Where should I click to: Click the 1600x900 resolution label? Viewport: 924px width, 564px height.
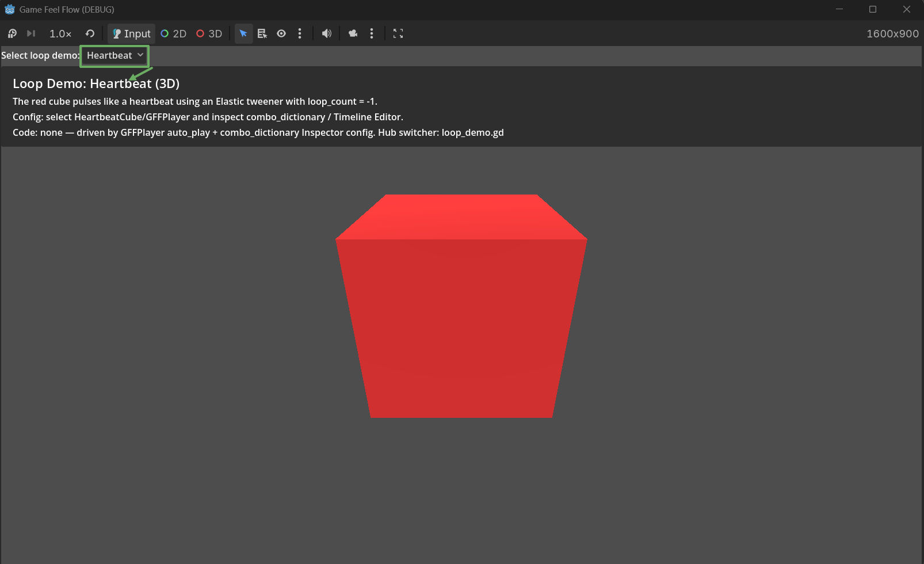click(892, 34)
